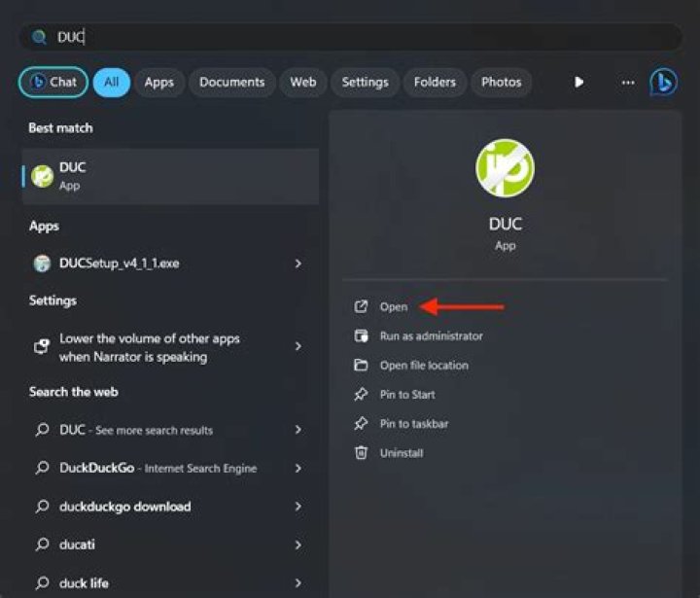Click the large DUC app logo
700x598 pixels.
pos(505,168)
